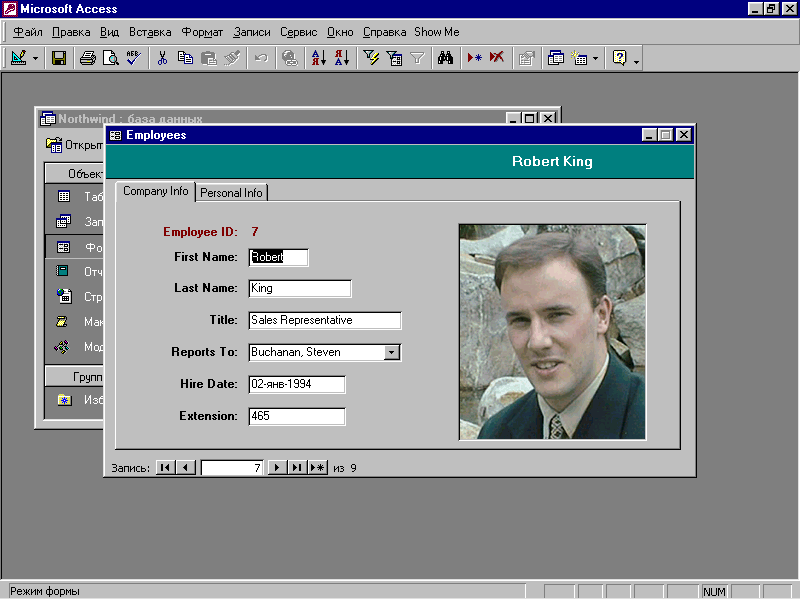Click the Filter By Form icon

[x=394, y=58]
